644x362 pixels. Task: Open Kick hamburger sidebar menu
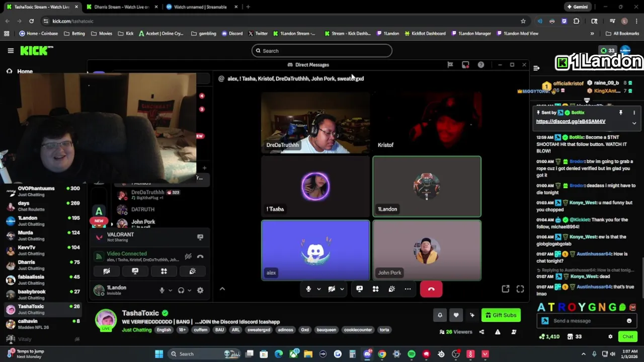pos(11,51)
